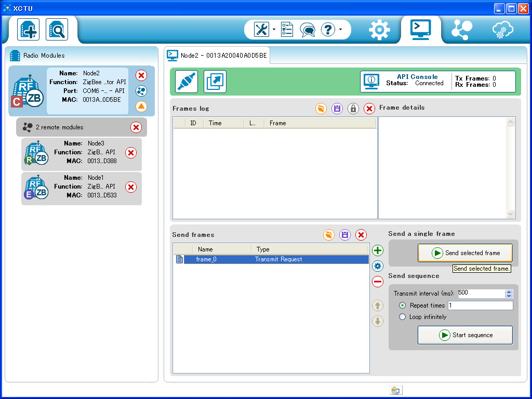This screenshot has height=399, width=532.
Task: Click the Start sequence button
Action: click(x=465, y=335)
